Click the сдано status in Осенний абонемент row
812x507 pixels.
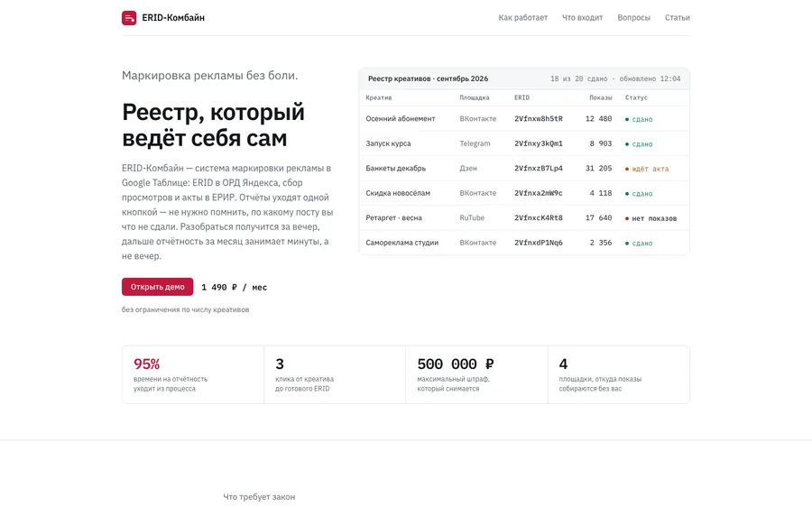point(639,119)
